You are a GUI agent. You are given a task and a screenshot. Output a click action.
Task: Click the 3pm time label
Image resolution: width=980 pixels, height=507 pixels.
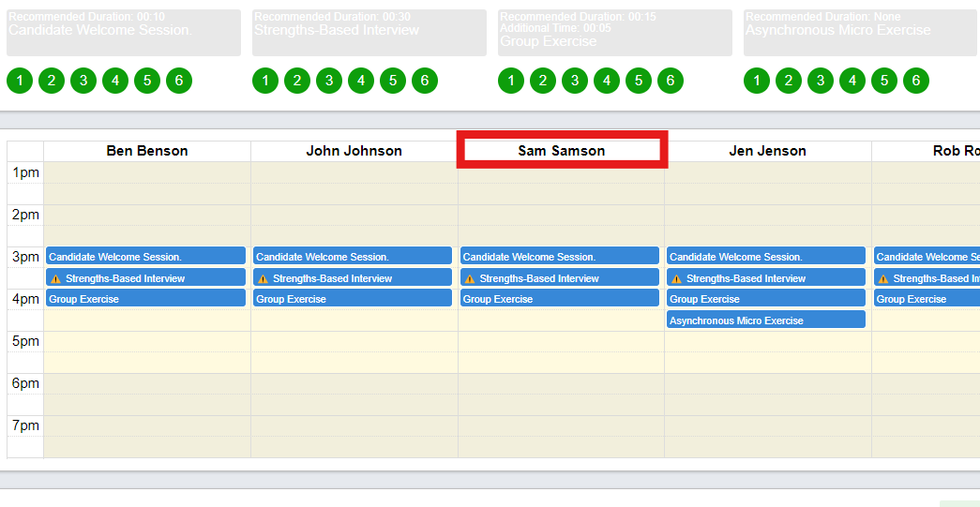point(25,257)
